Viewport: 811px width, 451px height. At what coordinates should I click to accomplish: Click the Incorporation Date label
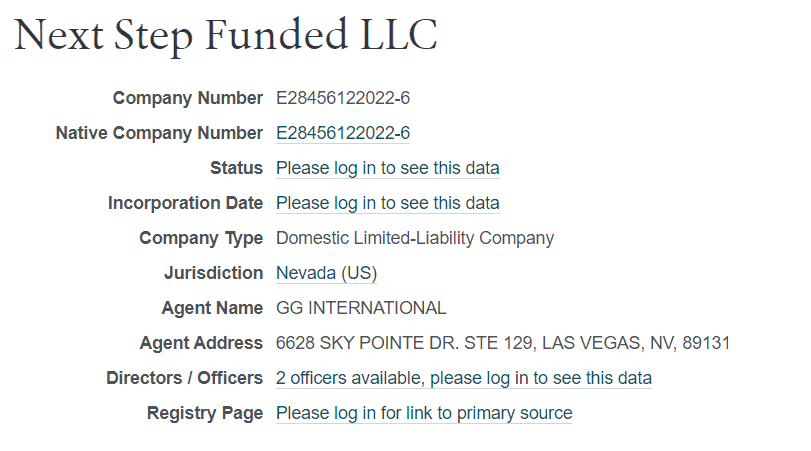[x=185, y=203]
